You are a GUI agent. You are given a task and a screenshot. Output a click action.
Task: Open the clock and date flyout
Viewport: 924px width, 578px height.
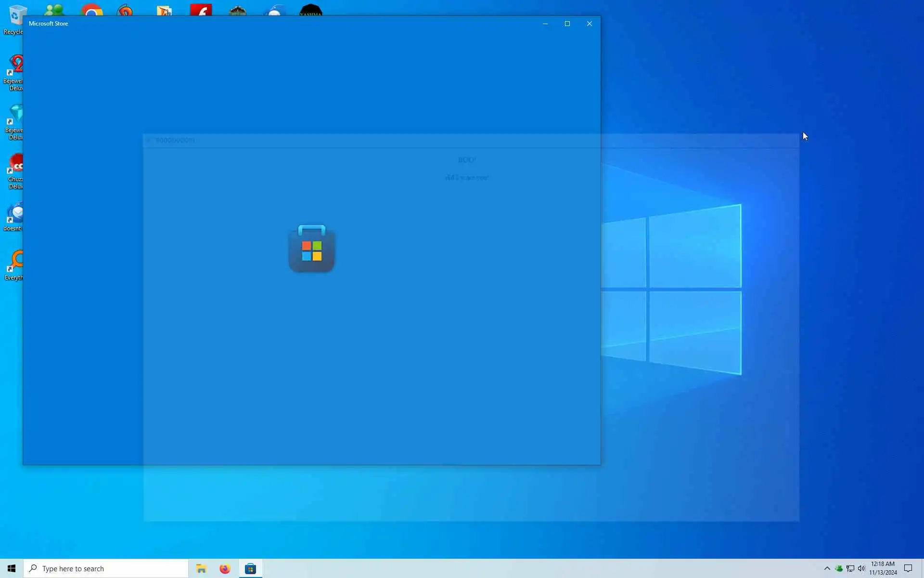[x=883, y=568]
